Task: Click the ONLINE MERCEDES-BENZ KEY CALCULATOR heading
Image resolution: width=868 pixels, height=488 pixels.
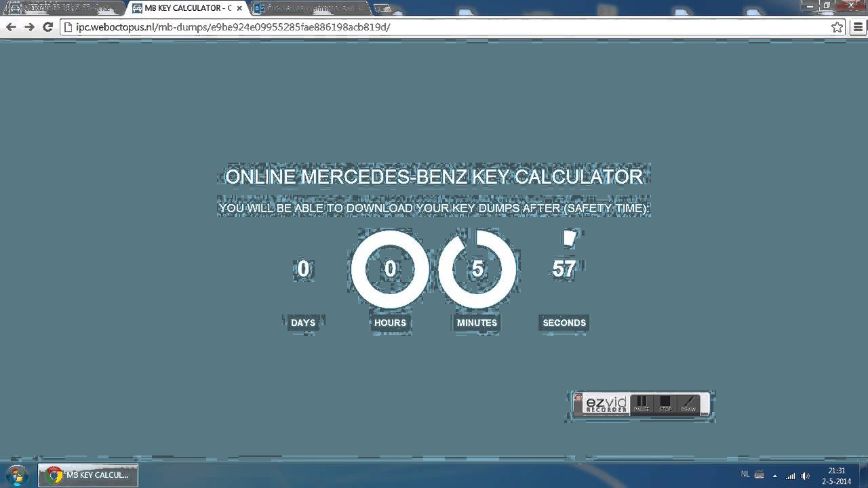Action: point(434,177)
